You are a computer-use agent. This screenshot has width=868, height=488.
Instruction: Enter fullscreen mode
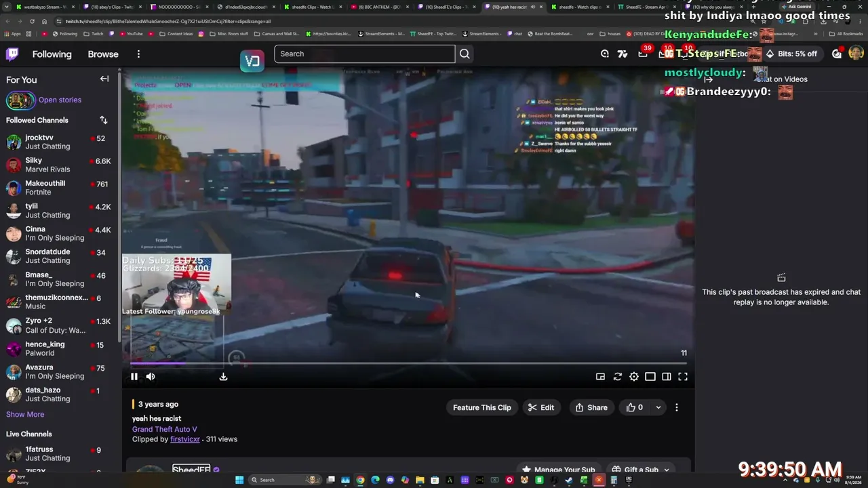(683, 377)
